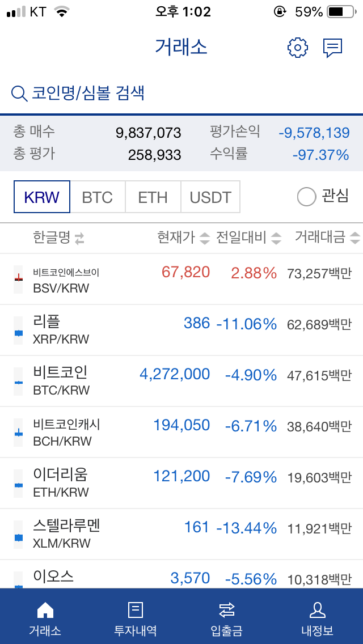Open the 리플 XRP/KRW row

pos(181,330)
